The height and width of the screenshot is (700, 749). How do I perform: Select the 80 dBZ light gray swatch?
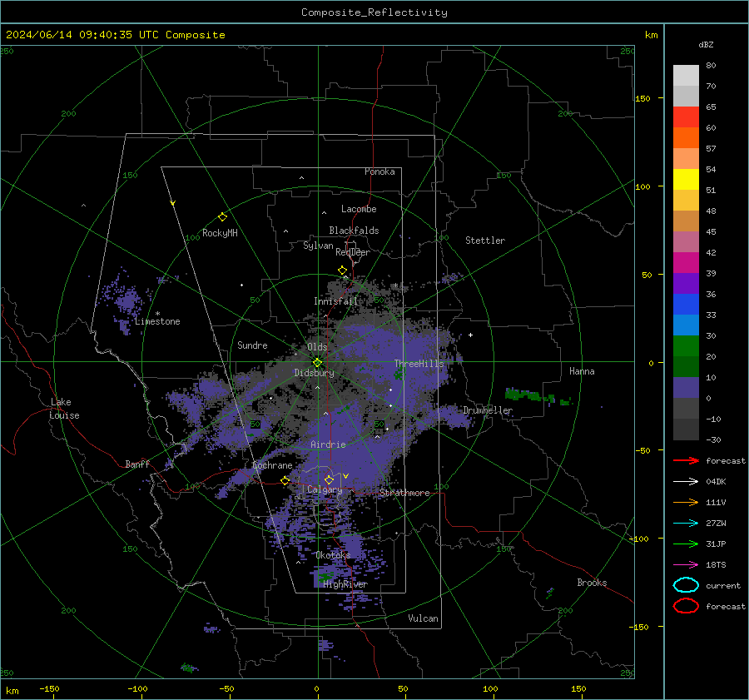click(686, 75)
